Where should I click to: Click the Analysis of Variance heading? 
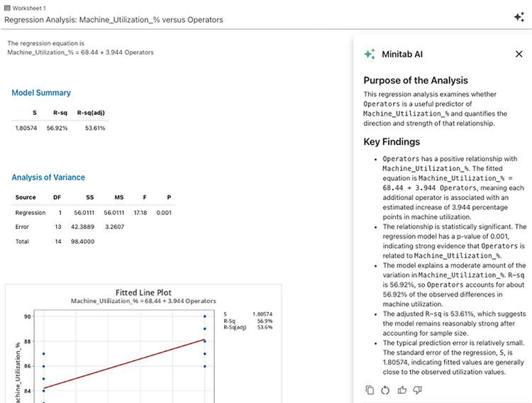tap(48, 177)
